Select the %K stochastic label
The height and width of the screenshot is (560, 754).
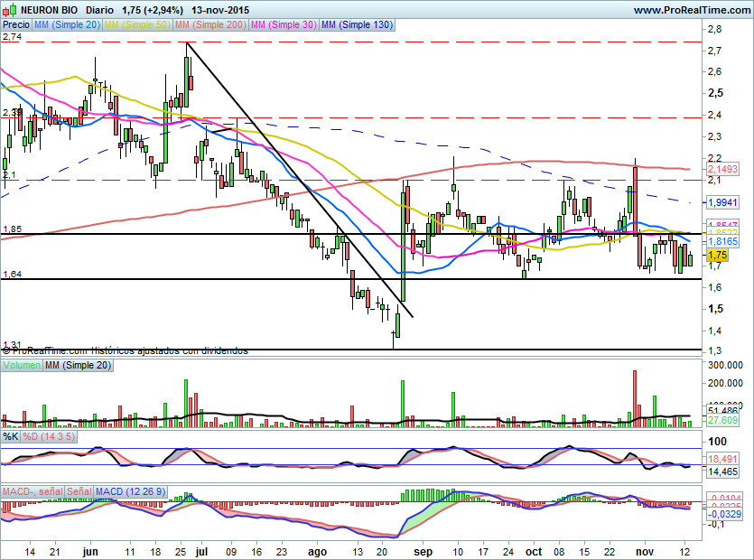coord(11,436)
